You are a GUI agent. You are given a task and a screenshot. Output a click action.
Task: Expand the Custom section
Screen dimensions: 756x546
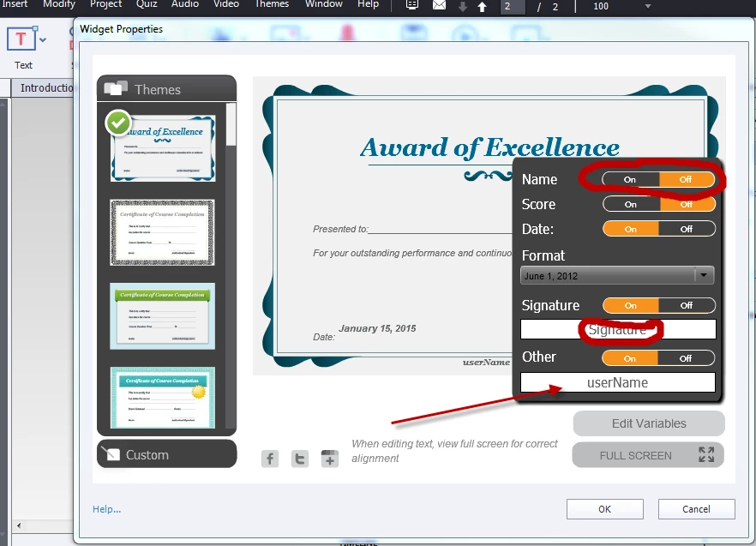[167, 454]
